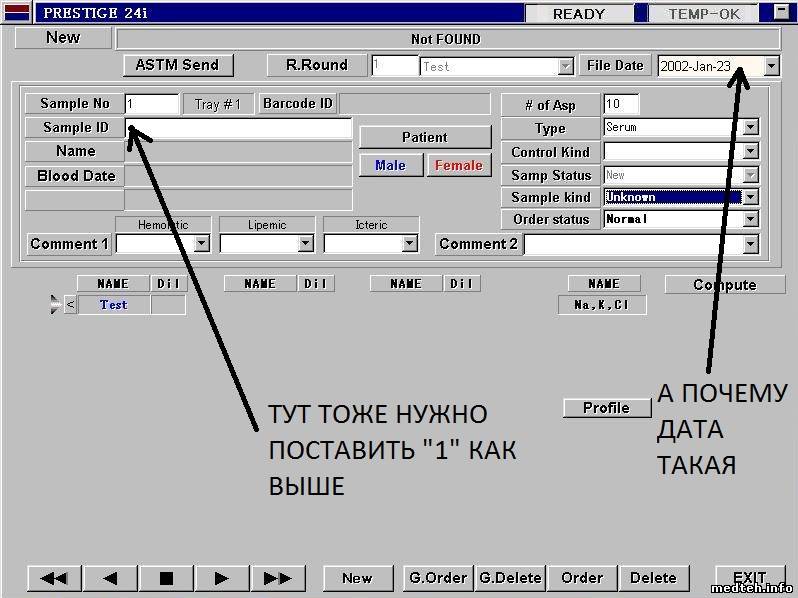Click into the Sample ID input field
Screen dimensions: 798x598
coord(240,128)
